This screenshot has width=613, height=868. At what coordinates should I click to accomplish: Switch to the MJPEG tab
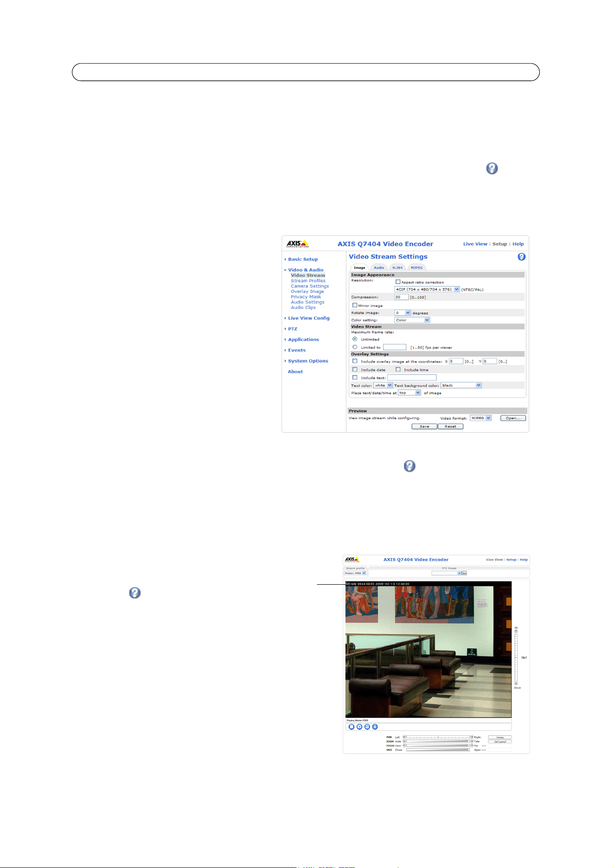(x=417, y=268)
